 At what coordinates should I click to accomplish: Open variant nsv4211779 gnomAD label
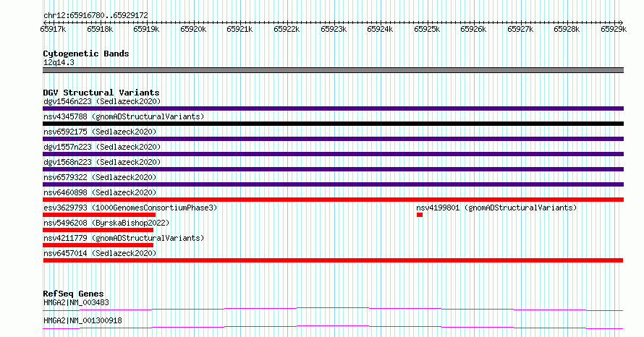coord(124,238)
